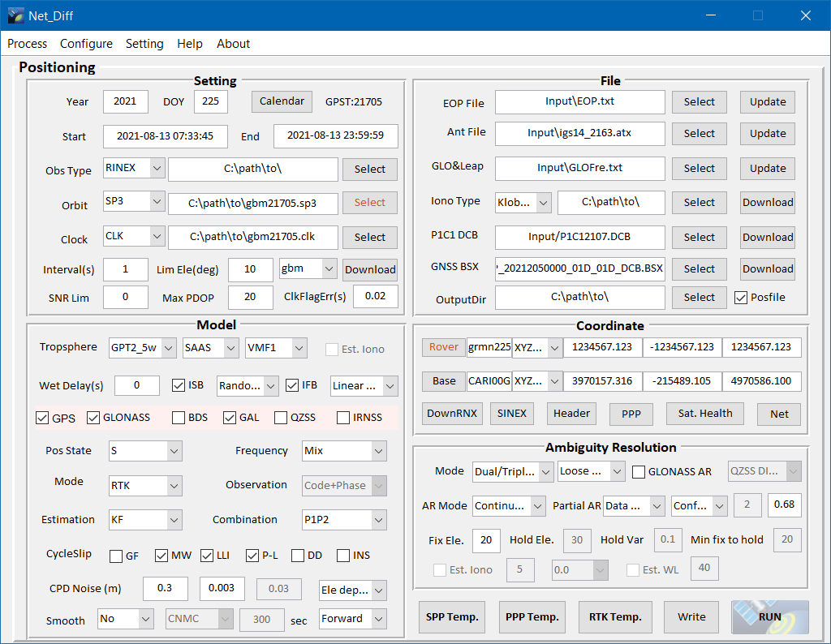The height and width of the screenshot is (644, 831).
Task: Open the VMF1 mapping function dropdown
Action: [x=276, y=348]
